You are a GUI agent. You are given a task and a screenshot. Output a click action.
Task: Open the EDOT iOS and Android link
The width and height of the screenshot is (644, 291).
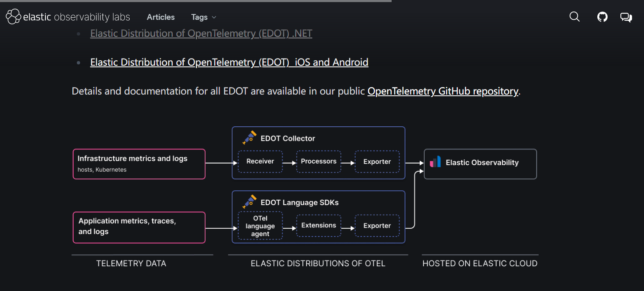pos(229,62)
